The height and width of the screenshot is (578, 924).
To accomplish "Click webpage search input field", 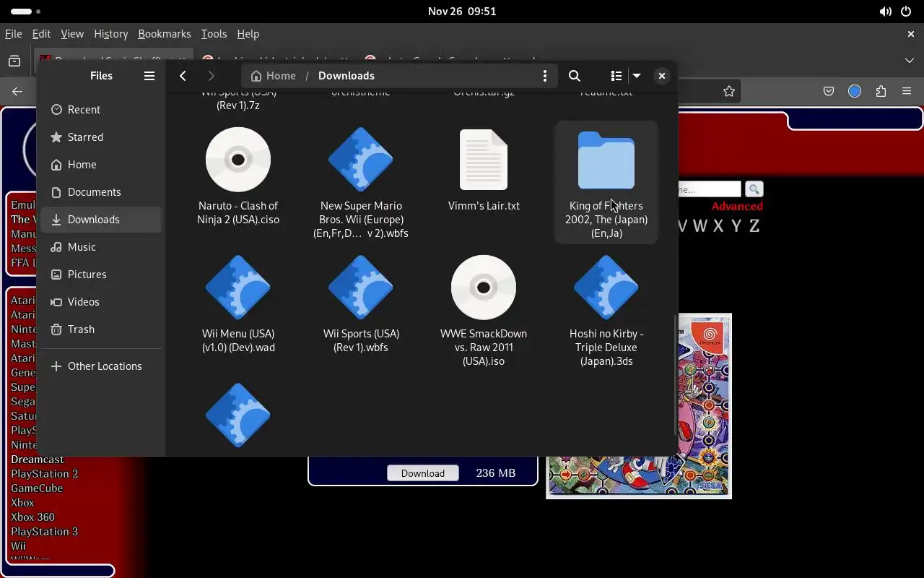I will tap(710, 189).
